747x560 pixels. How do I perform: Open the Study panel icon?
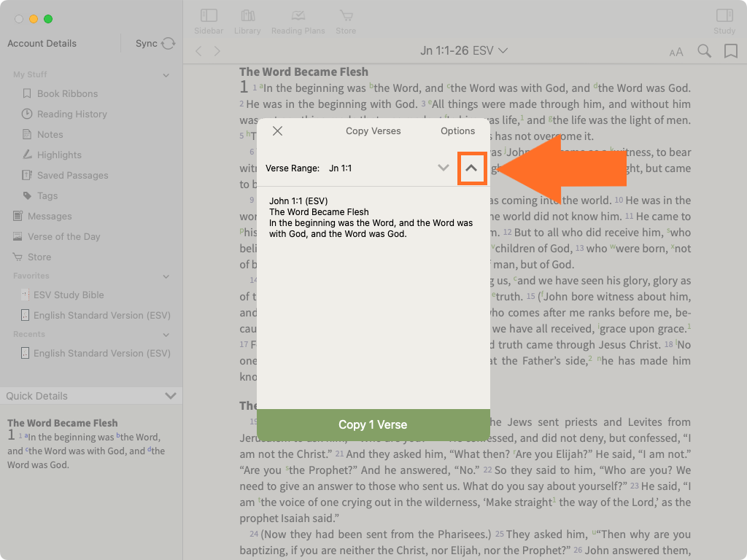tap(724, 20)
